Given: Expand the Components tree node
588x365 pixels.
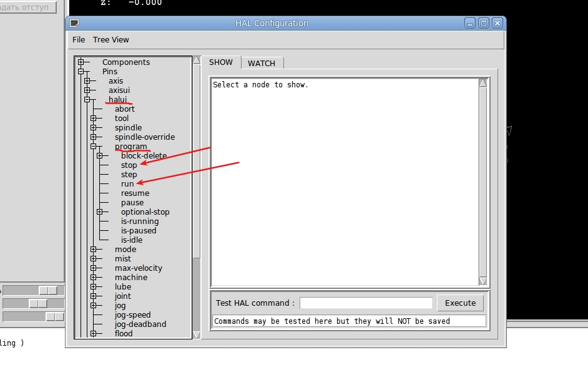Looking at the screenshot, I should coord(81,62).
